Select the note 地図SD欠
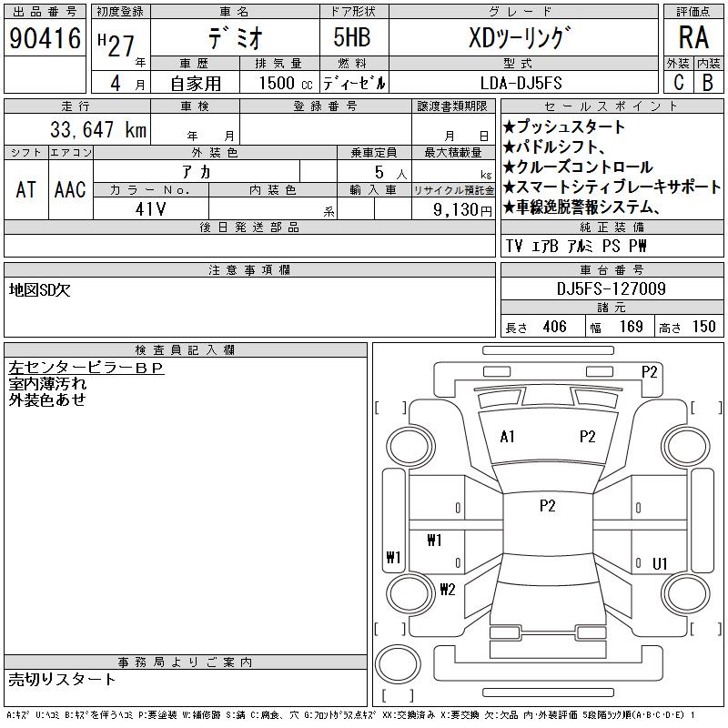The height and width of the screenshot is (728, 728). point(39,290)
